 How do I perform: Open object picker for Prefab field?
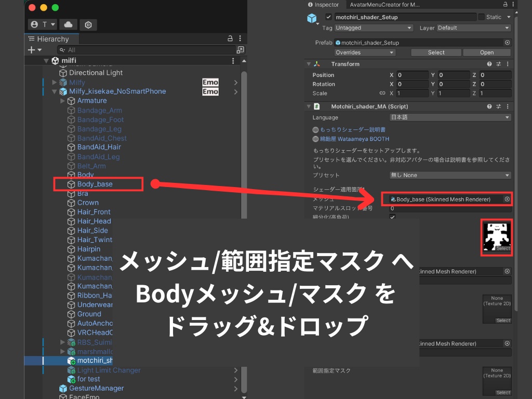pyautogui.click(x=507, y=43)
